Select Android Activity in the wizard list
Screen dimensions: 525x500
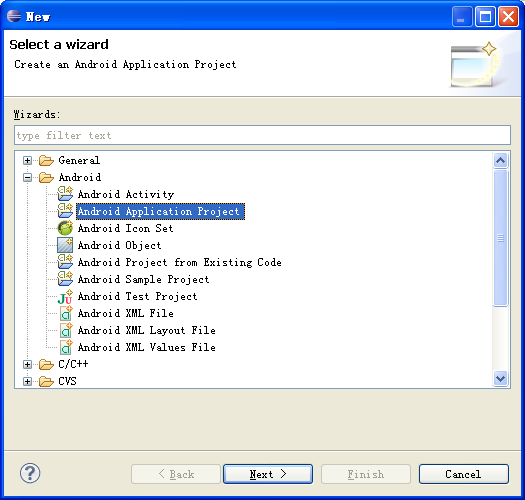126,194
